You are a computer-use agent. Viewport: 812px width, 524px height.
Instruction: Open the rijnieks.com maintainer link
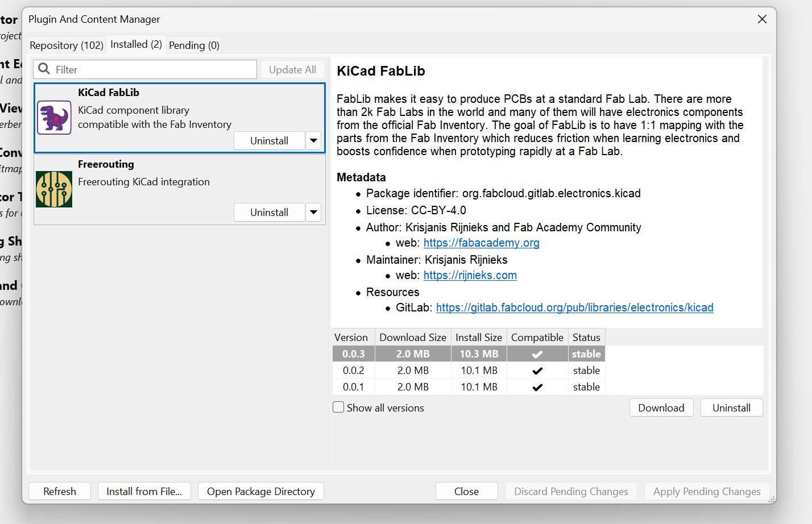click(470, 275)
